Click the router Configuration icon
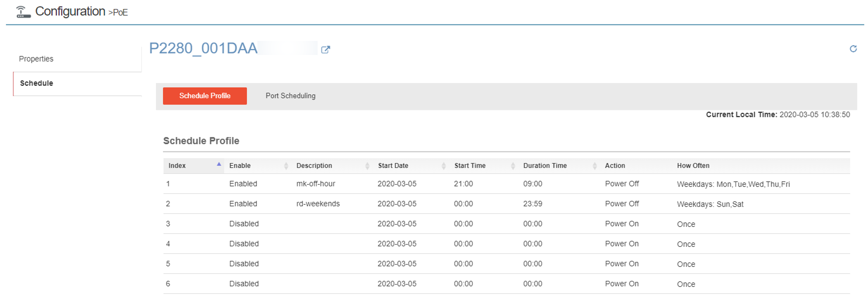This screenshot has width=868, height=296. pos(23,12)
